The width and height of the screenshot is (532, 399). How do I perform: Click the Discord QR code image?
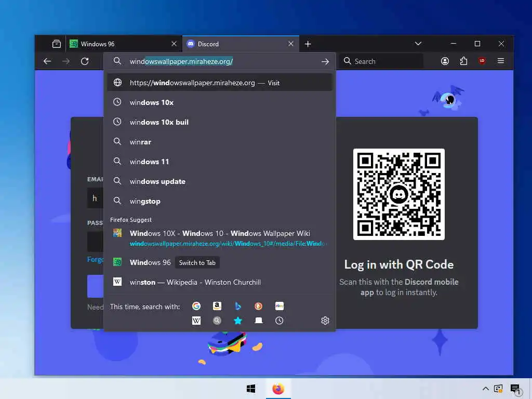[398, 194]
